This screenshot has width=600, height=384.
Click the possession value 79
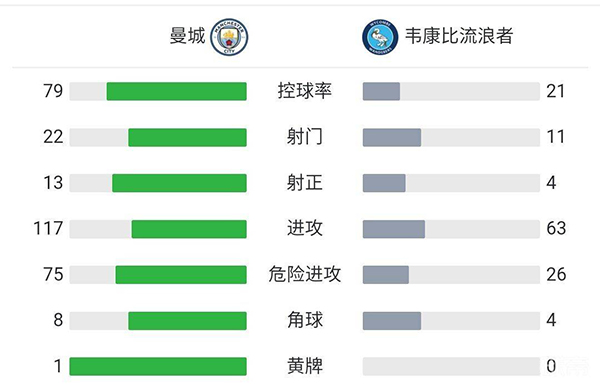point(53,91)
